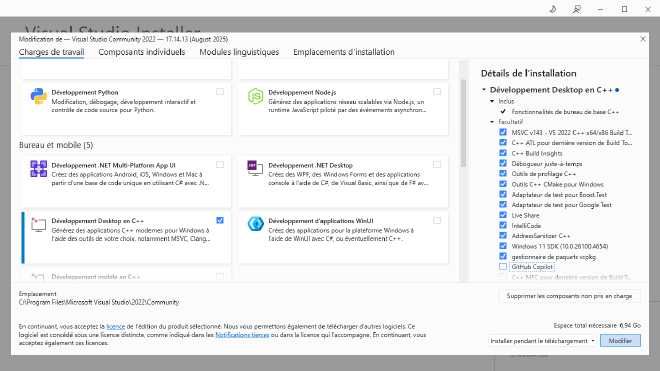The height and width of the screenshot is (371, 660).
Task: Collapse the Inclus section
Action: point(492,101)
